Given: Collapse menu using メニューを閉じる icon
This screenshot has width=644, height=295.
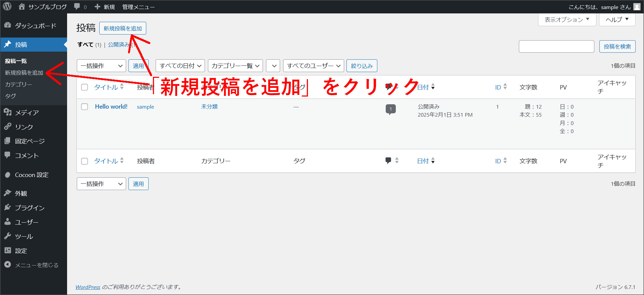Looking at the screenshot, I should (7, 265).
